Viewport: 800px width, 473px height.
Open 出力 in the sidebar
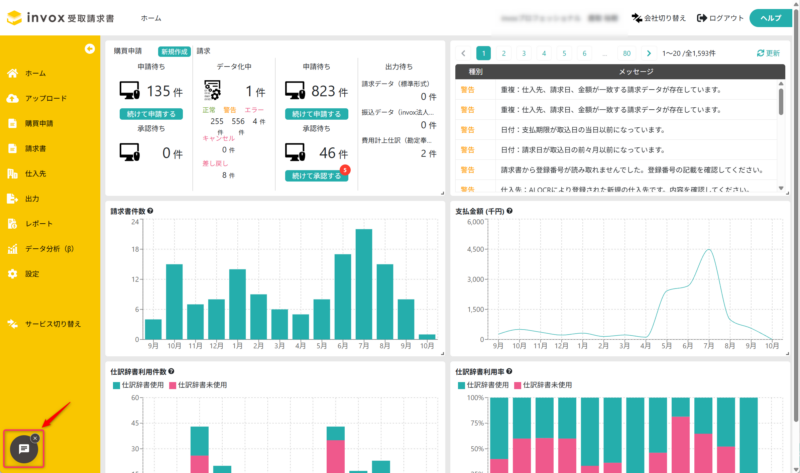click(x=32, y=198)
